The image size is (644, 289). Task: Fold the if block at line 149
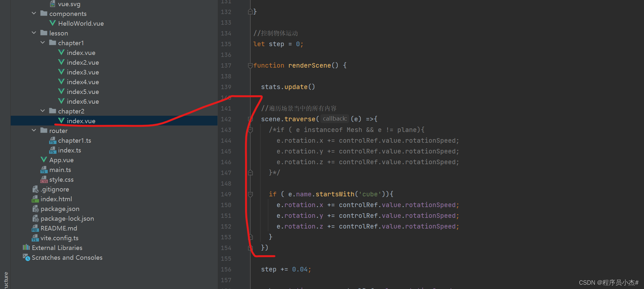click(250, 194)
